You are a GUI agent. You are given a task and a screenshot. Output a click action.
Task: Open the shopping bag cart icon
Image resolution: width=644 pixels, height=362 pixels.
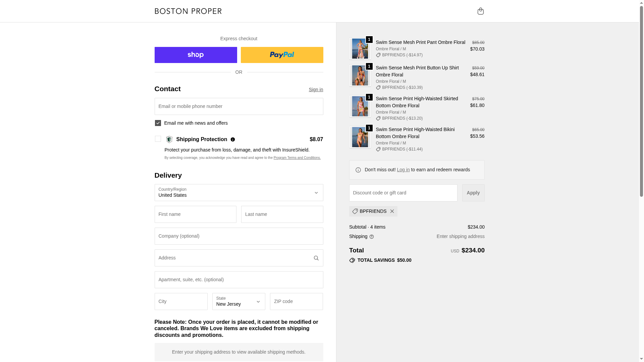tap(480, 11)
